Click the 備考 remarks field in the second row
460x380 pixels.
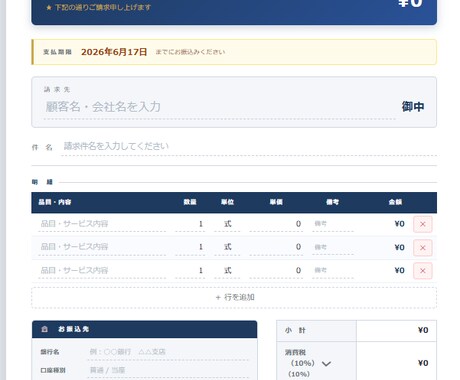point(333,247)
